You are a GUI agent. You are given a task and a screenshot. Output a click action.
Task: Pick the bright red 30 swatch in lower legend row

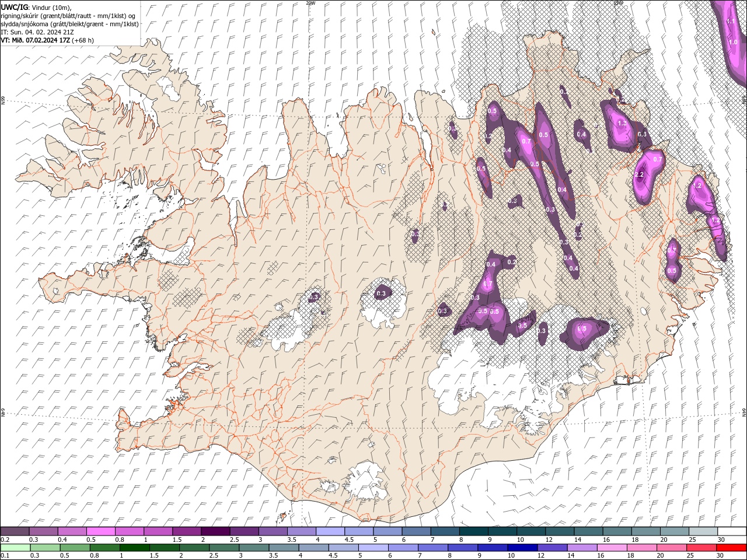click(x=731, y=548)
